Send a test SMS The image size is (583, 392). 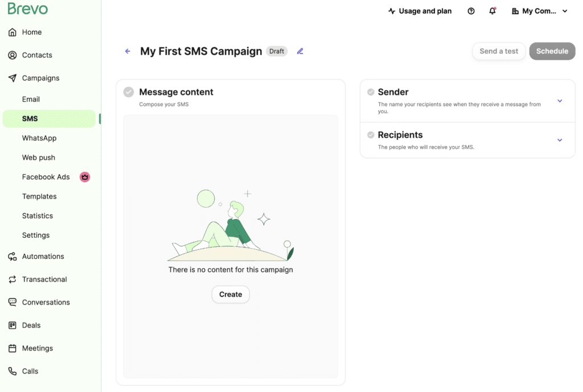click(x=499, y=51)
